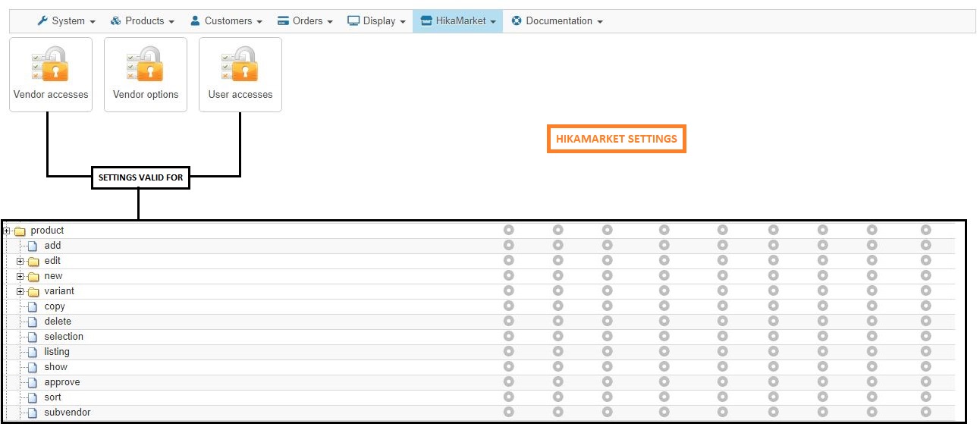Click the subvendor item file icon

(x=32, y=413)
